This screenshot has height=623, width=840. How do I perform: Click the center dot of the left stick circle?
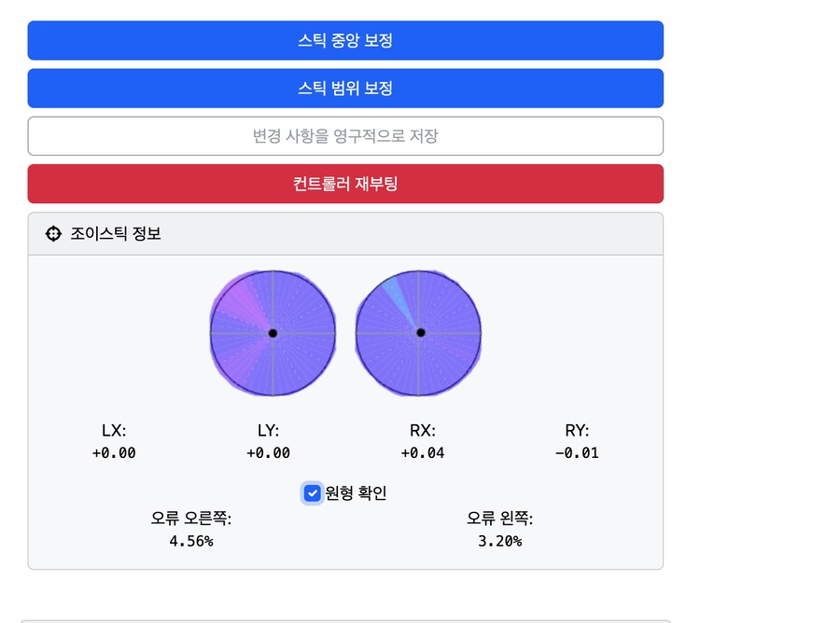click(273, 332)
